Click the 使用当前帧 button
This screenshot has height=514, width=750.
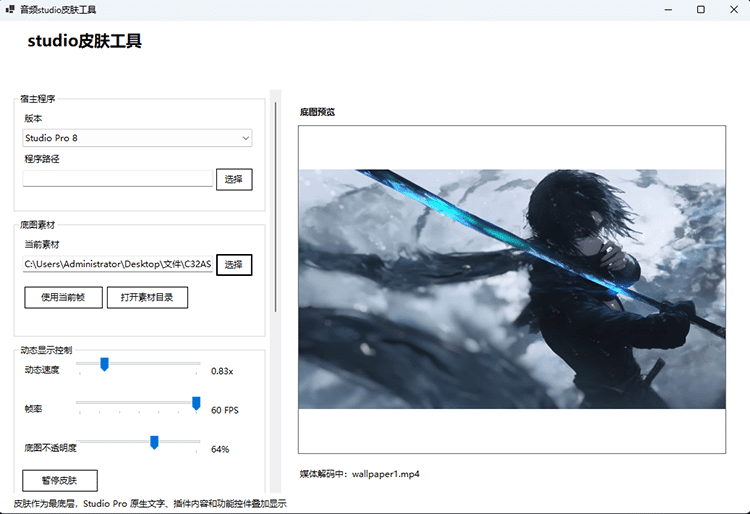coord(63,297)
